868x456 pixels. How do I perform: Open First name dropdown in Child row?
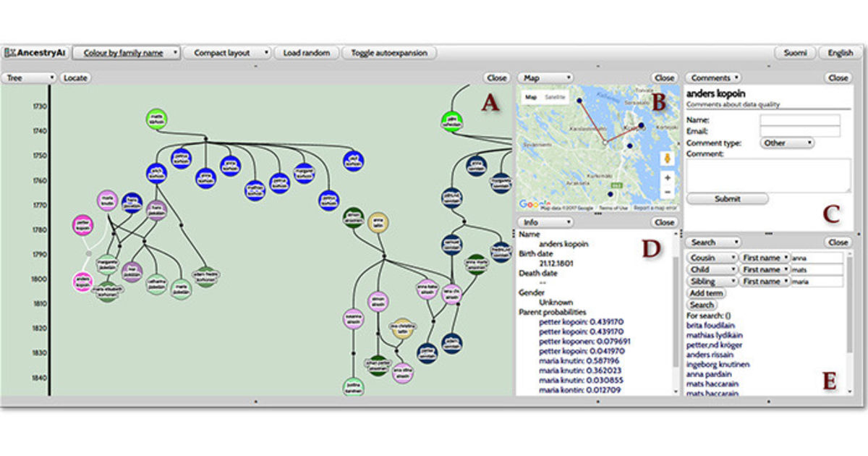click(765, 269)
